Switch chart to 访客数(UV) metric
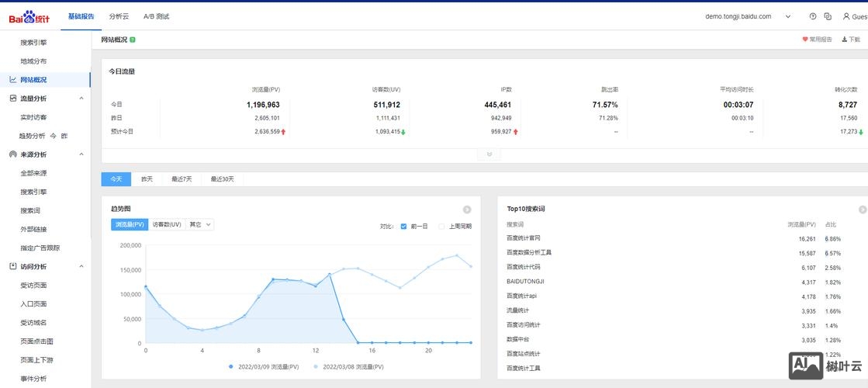The height and width of the screenshot is (388, 868). click(x=167, y=224)
